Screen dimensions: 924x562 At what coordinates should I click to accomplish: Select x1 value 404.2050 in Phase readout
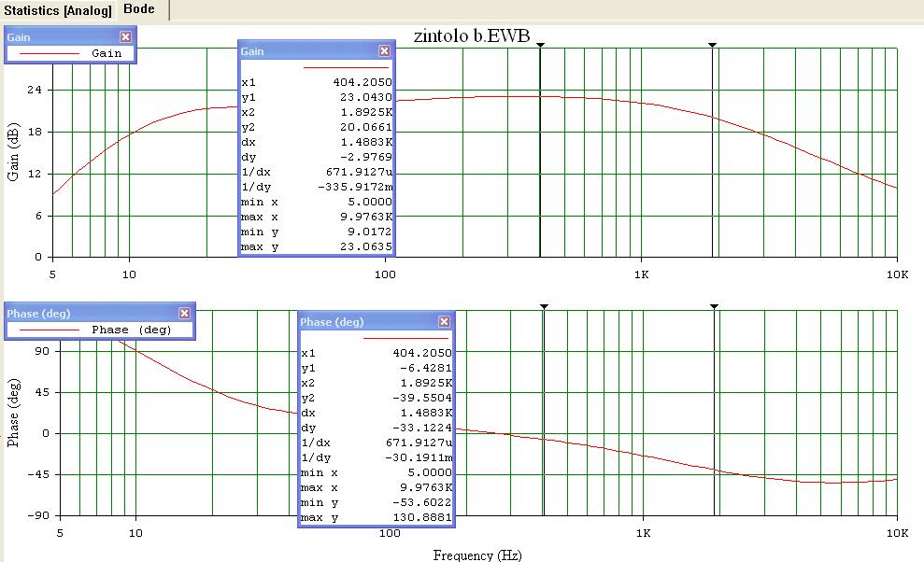[422, 353]
